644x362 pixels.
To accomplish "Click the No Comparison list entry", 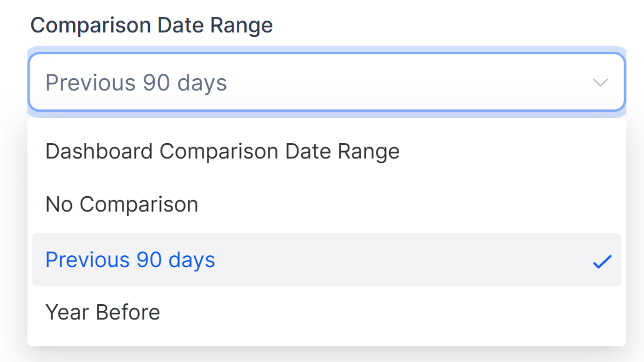I will 122,204.
